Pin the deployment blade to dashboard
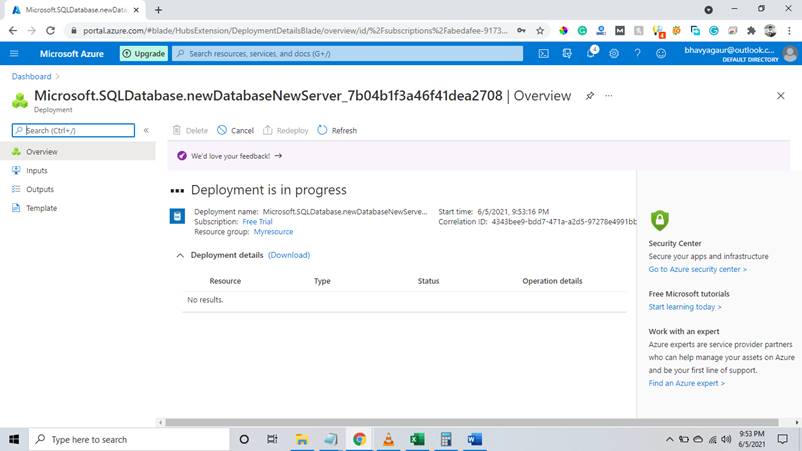 (x=590, y=96)
